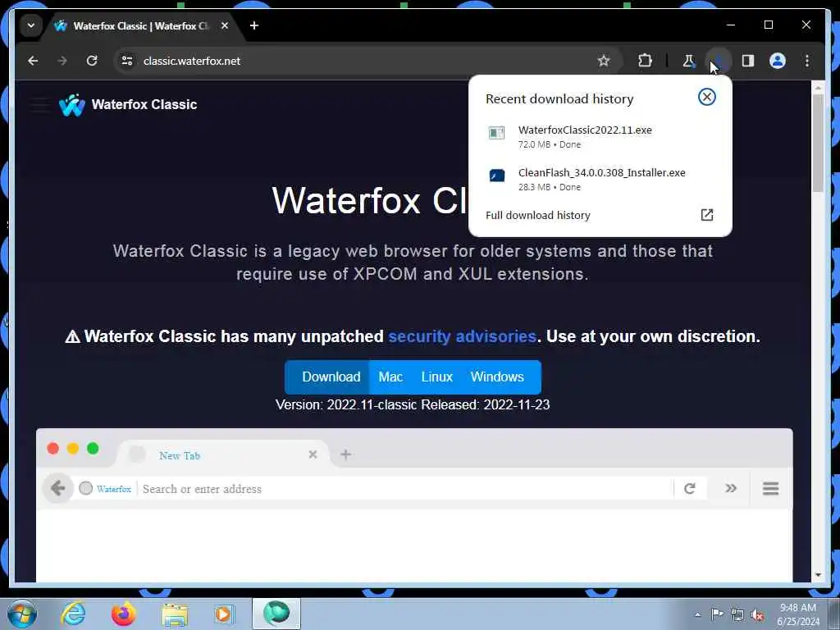Follow the security advisories link

coord(462,336)
